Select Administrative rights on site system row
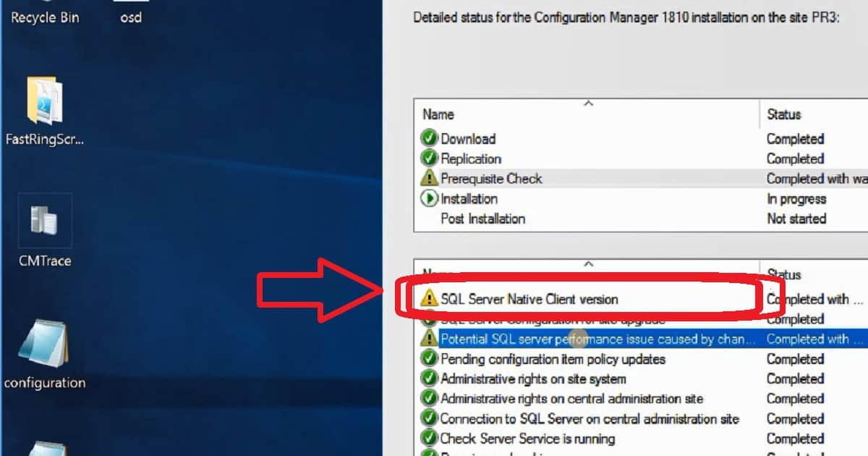868x456 pixels. (x=641, y=379)
